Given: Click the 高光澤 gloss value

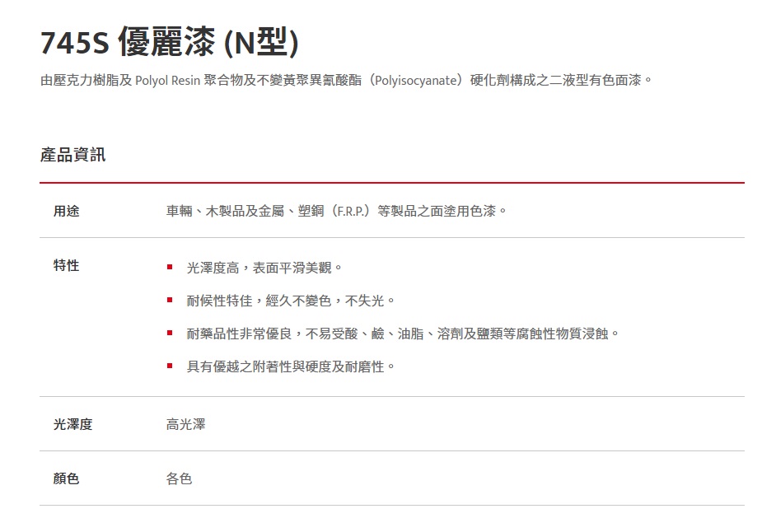Looking at the screenshot, I should [x=185, y=424].
